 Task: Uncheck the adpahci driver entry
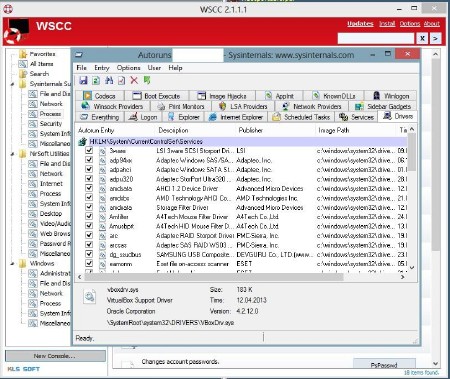point(89,169)
